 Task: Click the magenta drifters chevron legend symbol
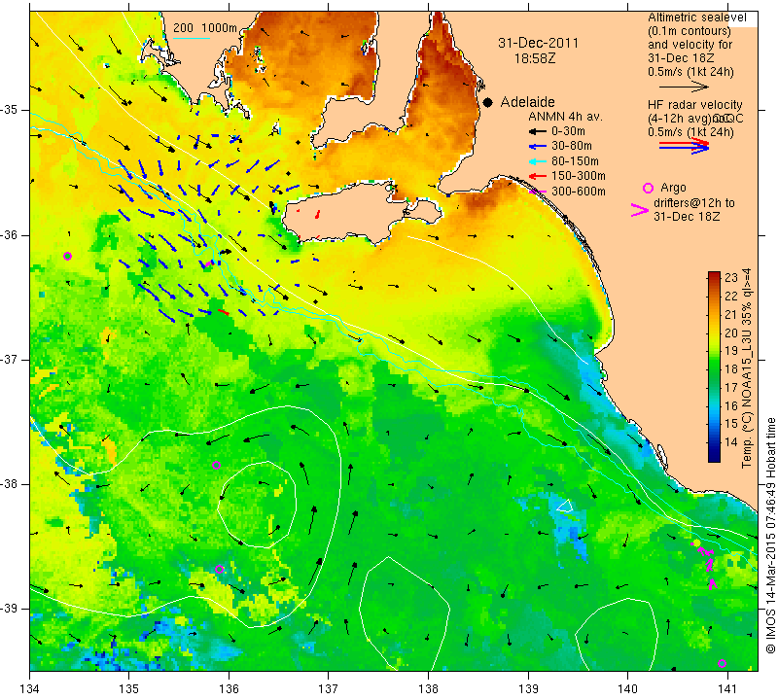pos(639,210)
